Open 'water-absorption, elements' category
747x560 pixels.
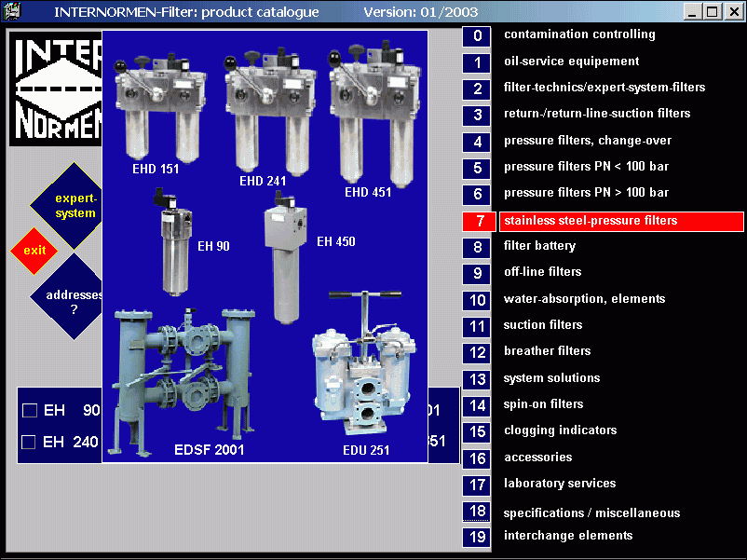tap(584, 299)
